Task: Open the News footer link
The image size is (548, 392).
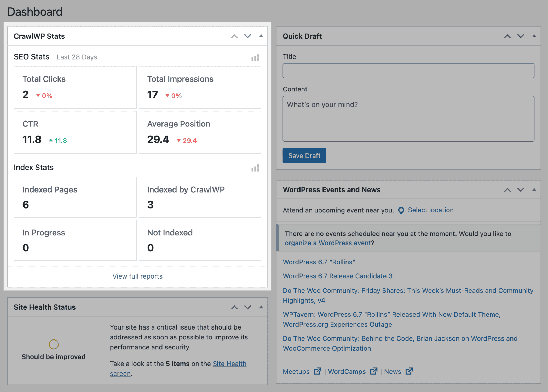Action: 398,371
